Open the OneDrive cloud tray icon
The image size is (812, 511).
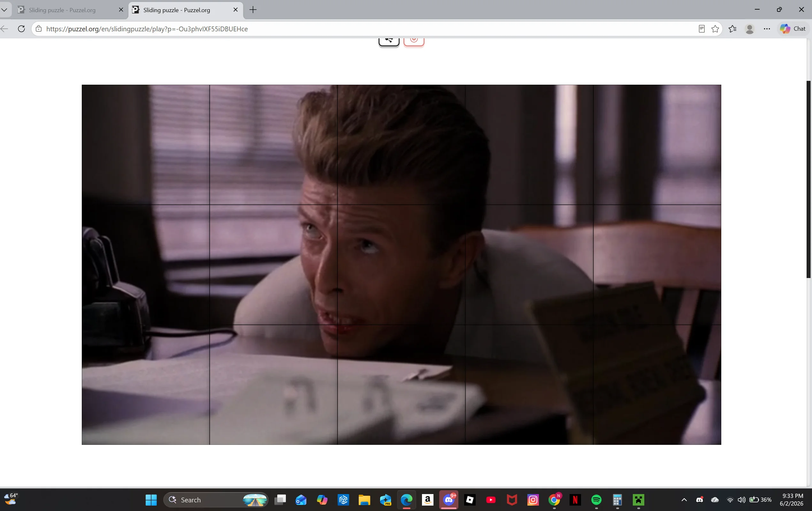715,500
